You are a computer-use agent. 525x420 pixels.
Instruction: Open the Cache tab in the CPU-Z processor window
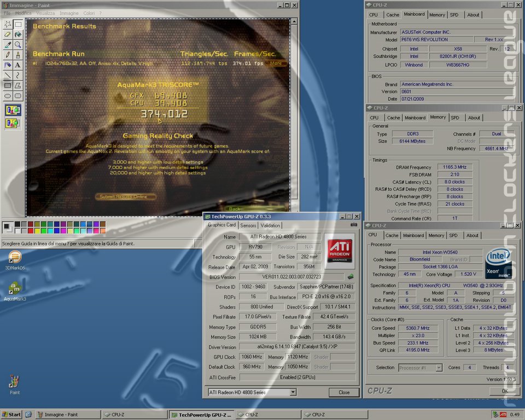point(392,236)
